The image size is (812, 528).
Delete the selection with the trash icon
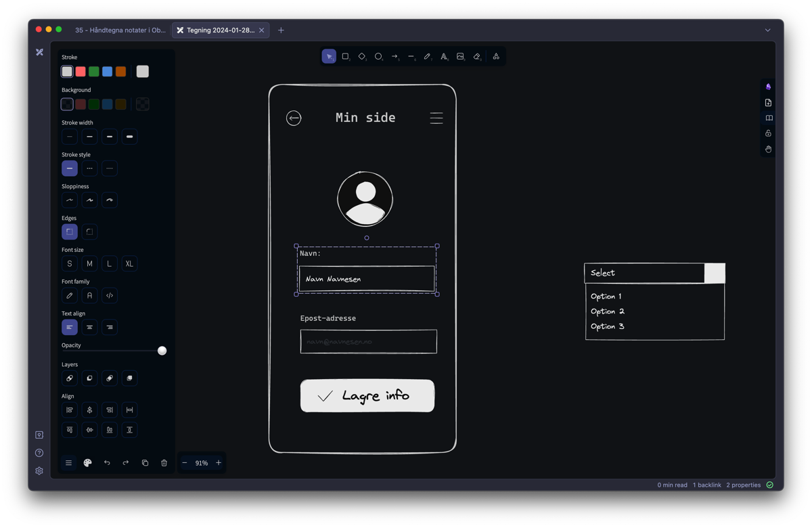(164, 463)
